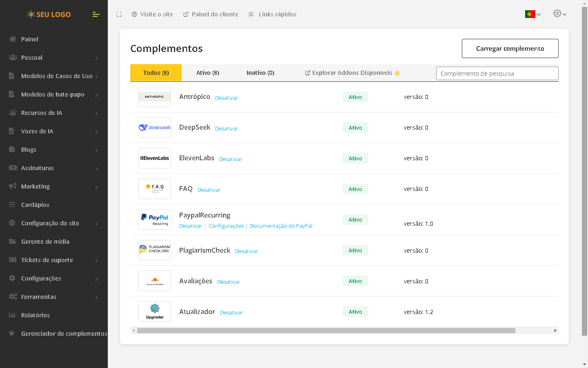Open Documentação do PayPal link

tap(281, 226)
